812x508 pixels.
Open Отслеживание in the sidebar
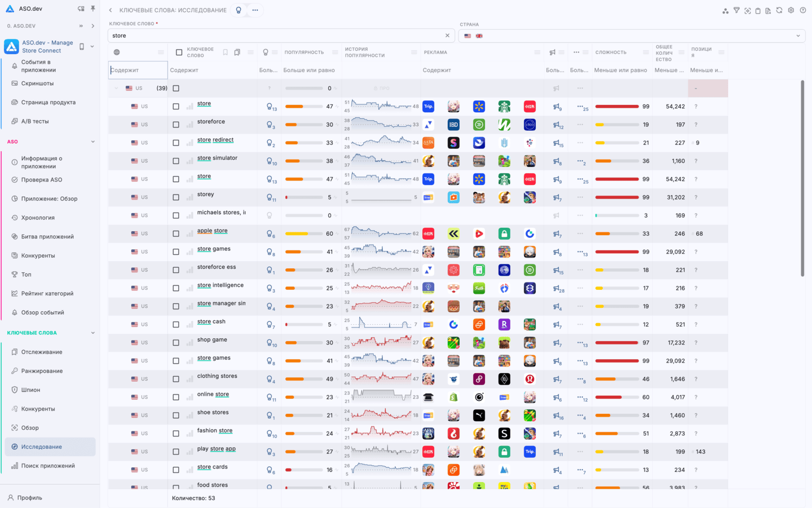(42, 352)
